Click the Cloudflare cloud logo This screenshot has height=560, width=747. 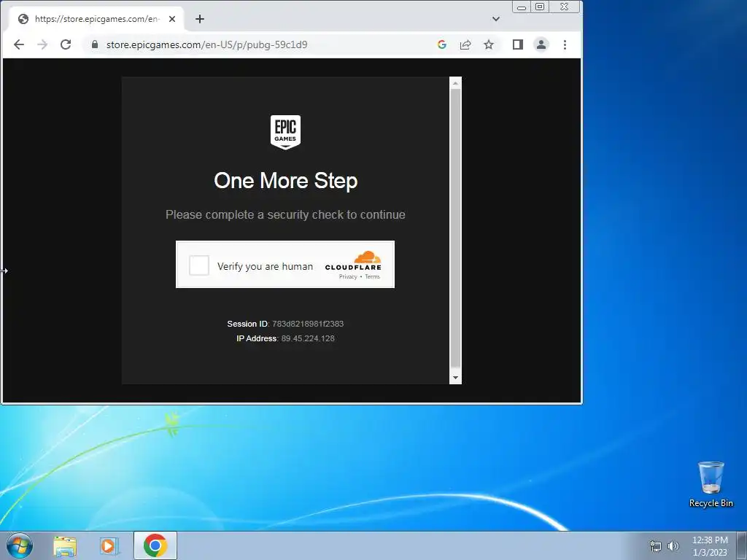(368, 257)
